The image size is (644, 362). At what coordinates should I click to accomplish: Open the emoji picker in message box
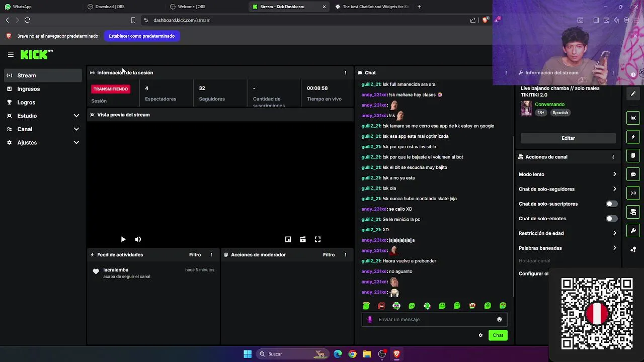(x=499, y=319)
